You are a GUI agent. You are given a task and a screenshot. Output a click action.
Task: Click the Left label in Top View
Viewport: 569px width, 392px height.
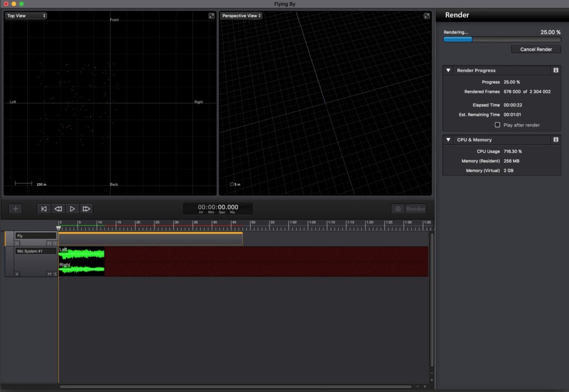tap(13, 102)
